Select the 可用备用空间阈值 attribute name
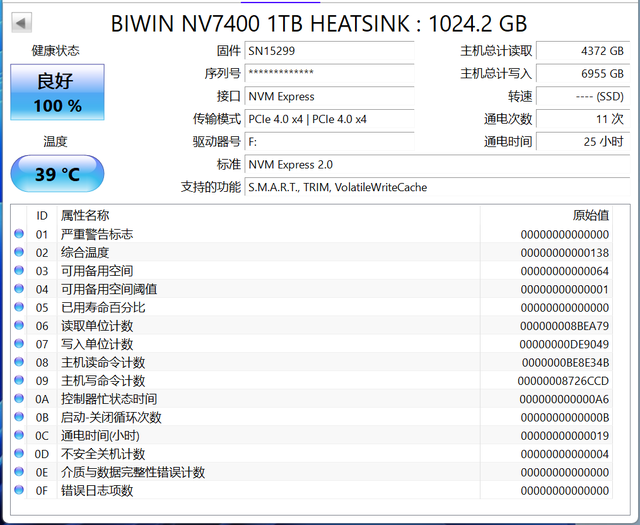Screen dimensions: 640x525 109,289
